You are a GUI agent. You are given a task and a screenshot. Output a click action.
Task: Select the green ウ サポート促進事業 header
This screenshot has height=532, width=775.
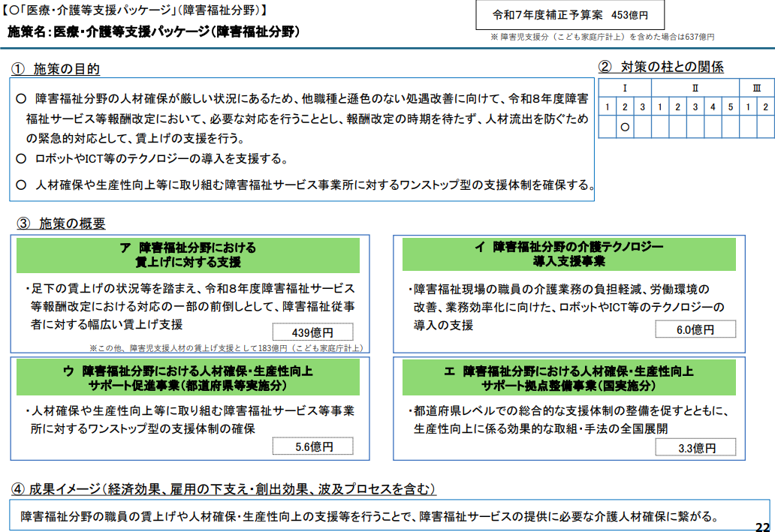188,378
